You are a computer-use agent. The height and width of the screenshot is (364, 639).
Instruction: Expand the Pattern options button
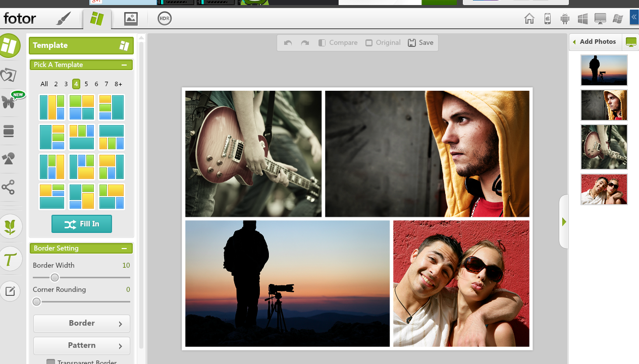tap(82, 345)
